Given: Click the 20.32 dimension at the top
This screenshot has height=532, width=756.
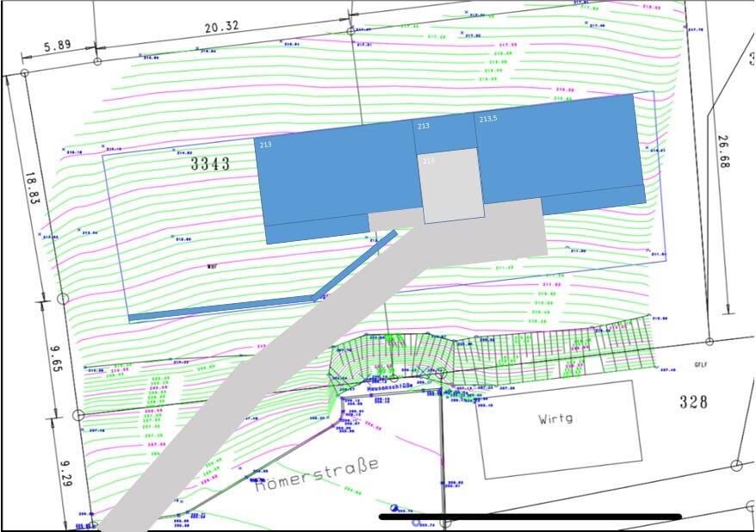Looking at the screenshot, I should 221,27.
